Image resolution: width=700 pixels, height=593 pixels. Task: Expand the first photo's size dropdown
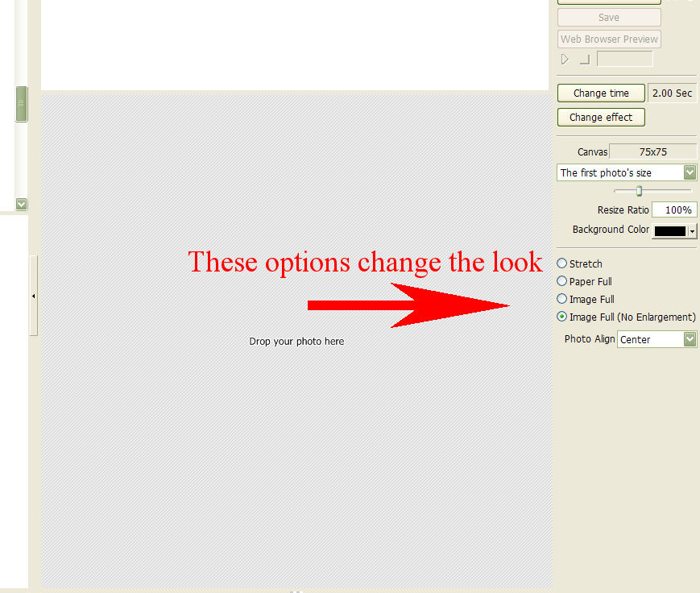click(x=690, y=172)
